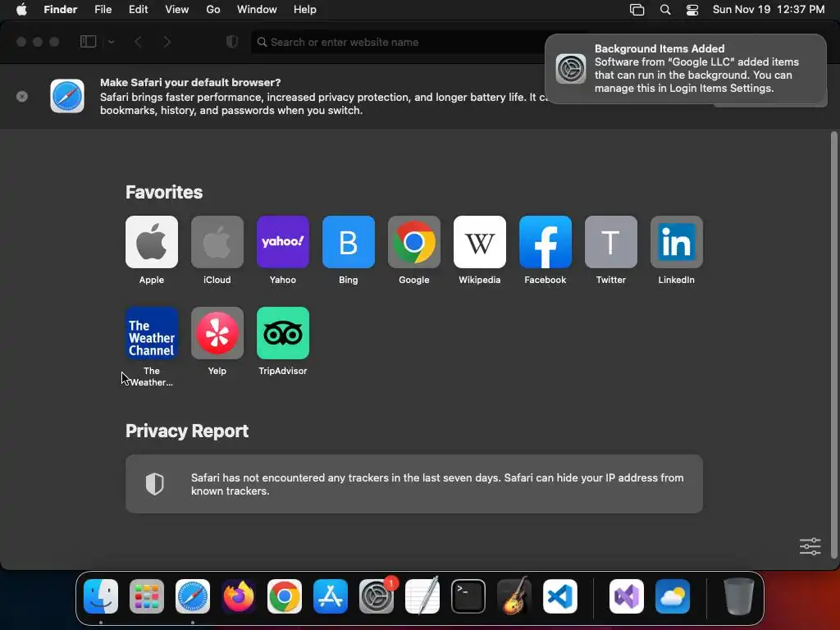Dismiss the default browser banner
This screenshot has width=840, height=630.
point(22,97)
